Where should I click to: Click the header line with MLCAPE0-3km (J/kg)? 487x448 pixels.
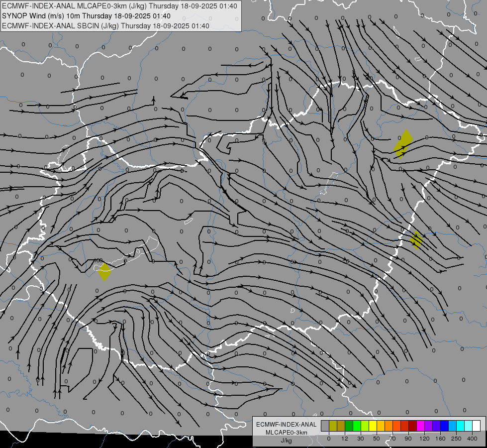(x=119, y=6)
